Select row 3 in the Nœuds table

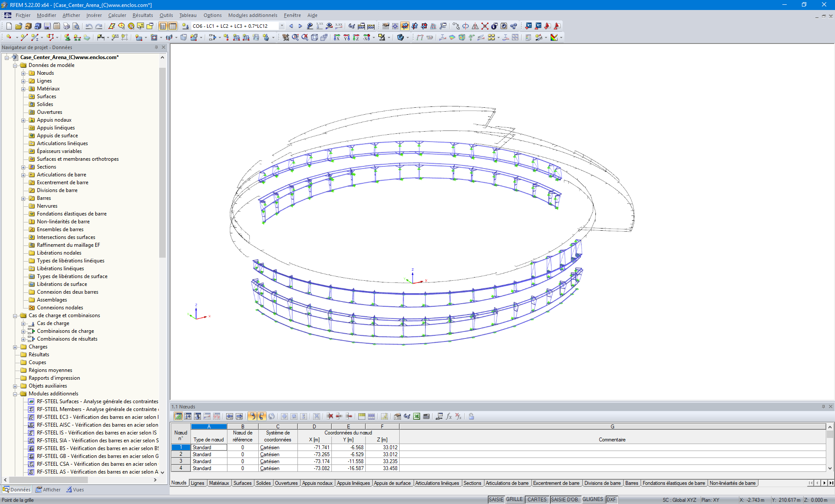[180, 461]
